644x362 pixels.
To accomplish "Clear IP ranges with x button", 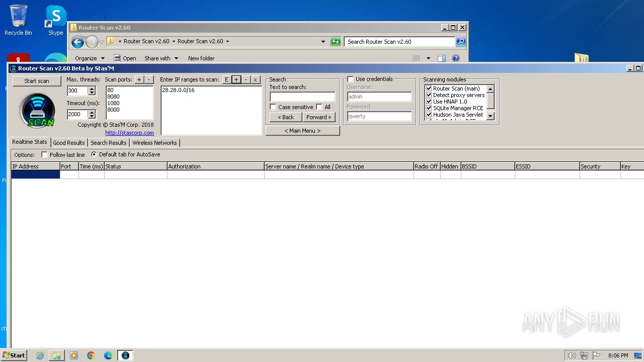I will click(x=255, y=79).
